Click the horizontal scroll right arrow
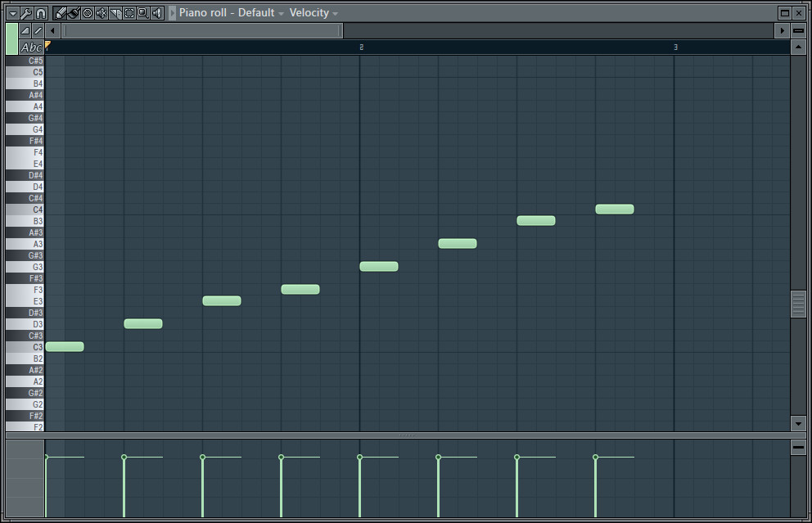812x523 pixels. tap(782, 30)
